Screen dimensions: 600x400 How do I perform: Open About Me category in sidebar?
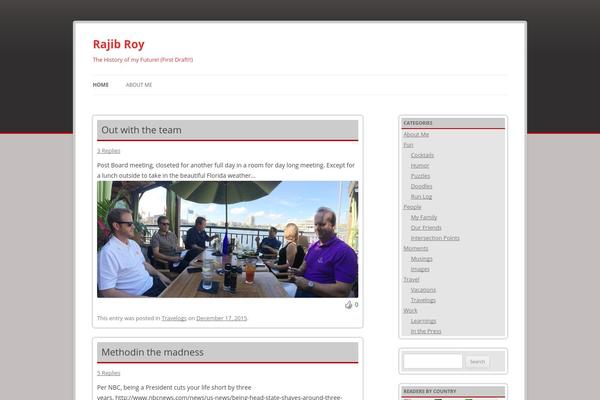point(416,134)
